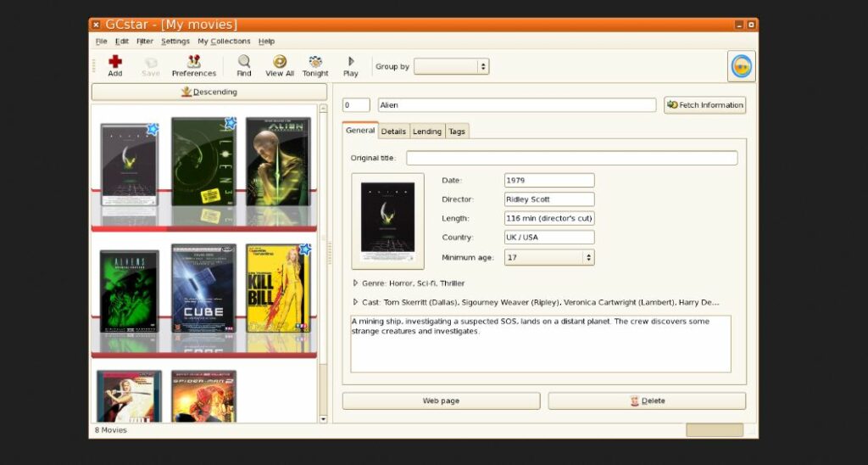Select the Alien 3 movie cover
Screen dimensions: 868x465
click(203, 162)
